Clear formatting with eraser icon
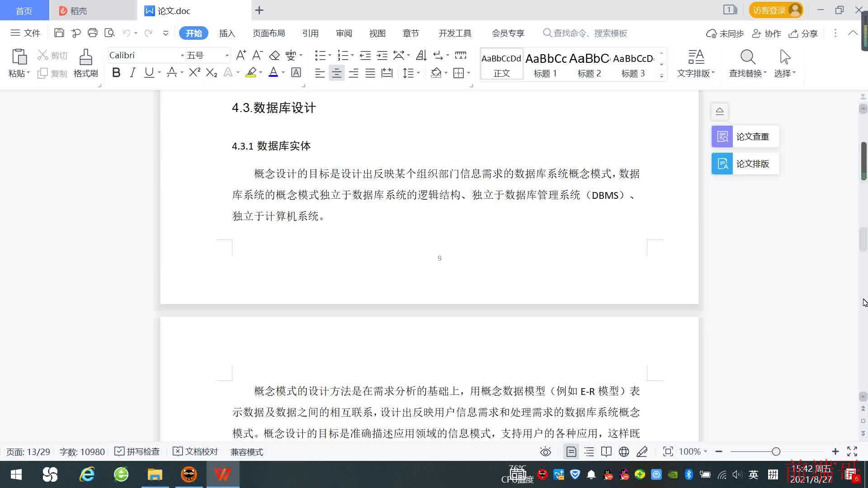 click(x=274, y=55)
